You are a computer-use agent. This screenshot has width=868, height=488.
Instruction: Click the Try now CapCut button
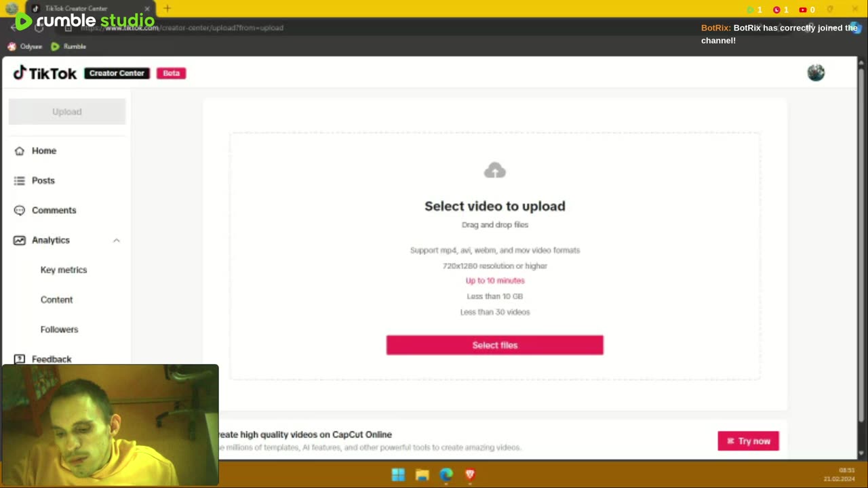pyautogui.click(x=749, y=441)
